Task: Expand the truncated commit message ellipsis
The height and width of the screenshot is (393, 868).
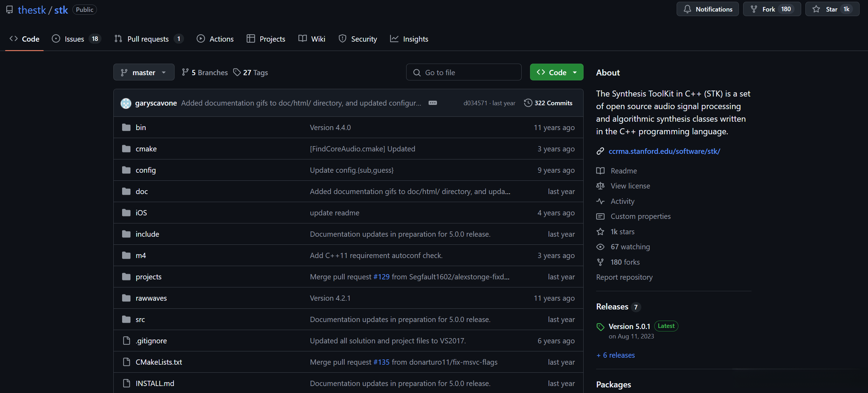Action: tap(433, 103)
